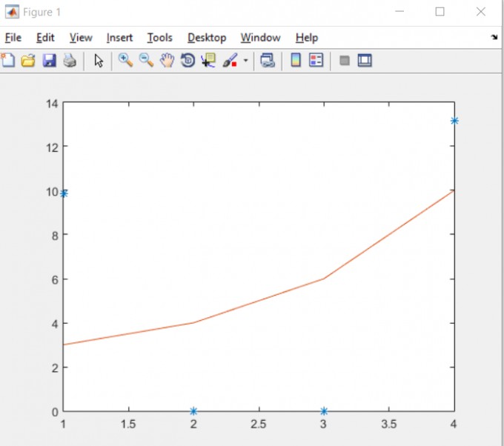Select the Zoom In magnifier tool

coord(126,61)
